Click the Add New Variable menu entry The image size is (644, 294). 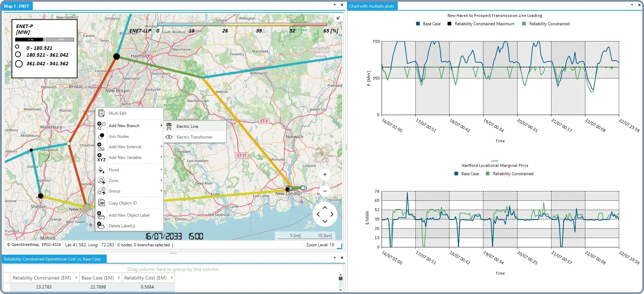pyautogui.click(x=125, y=158)
